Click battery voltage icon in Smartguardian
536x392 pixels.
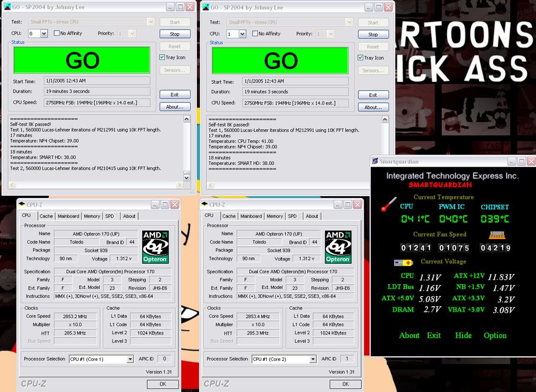pos(404,263)
